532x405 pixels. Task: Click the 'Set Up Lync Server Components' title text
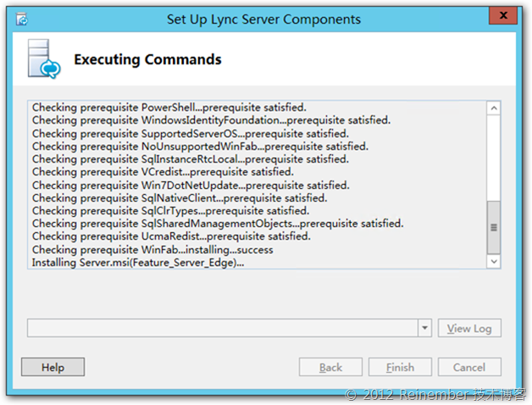pyautogui.click(x=263, y=19)
